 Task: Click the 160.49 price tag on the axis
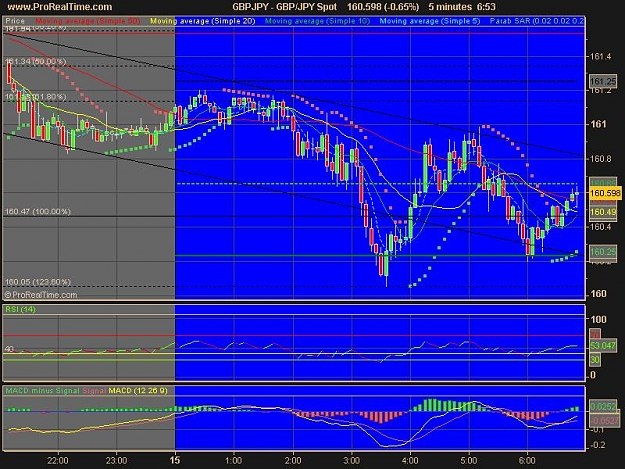603,212
